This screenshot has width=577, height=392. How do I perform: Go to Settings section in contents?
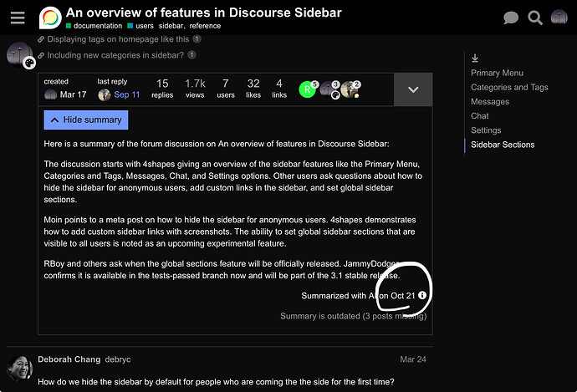(x=486, y=130)
